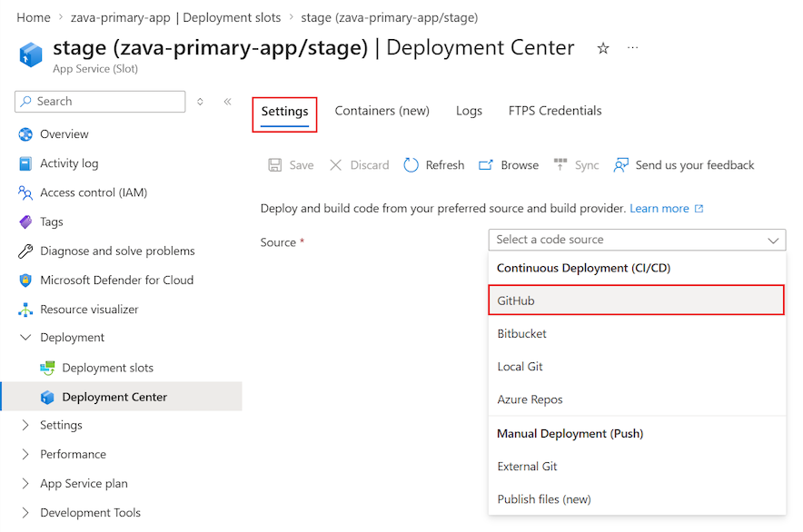The height and width of the screenshot is (532, 803).
Task: Click the Learn more link
Action: [660, 208]
